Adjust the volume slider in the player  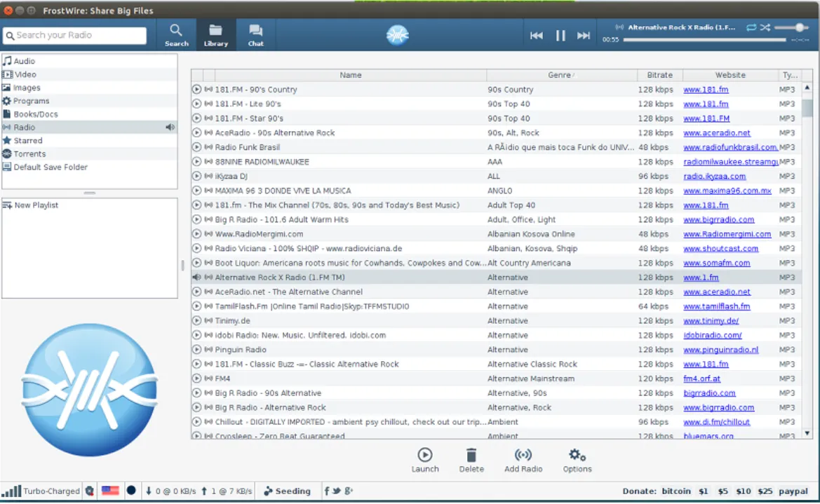click(x=798, y=27)
